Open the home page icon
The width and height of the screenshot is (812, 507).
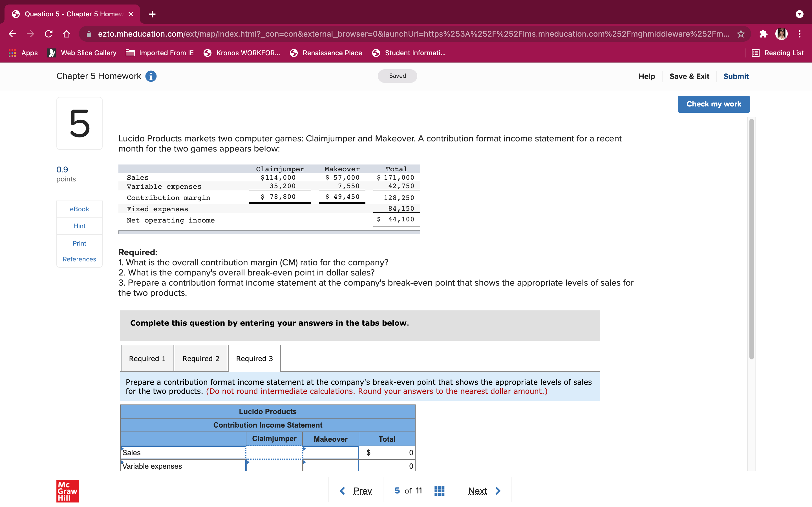[67, 34]
